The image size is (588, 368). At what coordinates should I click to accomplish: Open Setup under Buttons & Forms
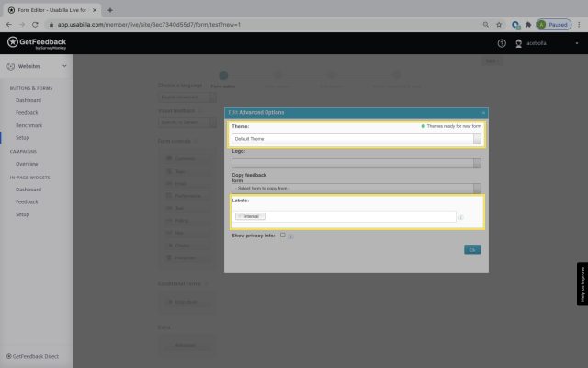pyautogui.click(x=22, y=137)
